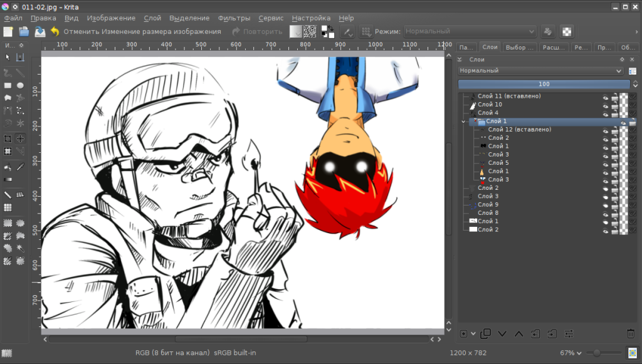Pick the polygon tool
642x364 pixels.
click(x=8, y=98)
